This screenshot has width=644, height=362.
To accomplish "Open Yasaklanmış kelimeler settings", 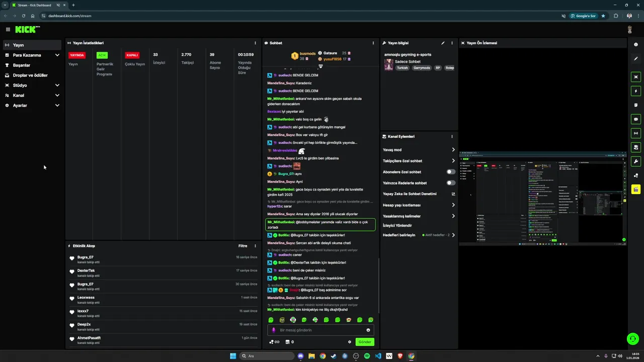I will (x=419, y=216).
